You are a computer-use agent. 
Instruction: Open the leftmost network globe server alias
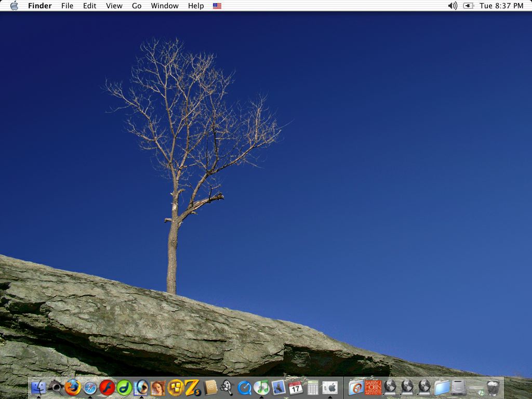390,388
